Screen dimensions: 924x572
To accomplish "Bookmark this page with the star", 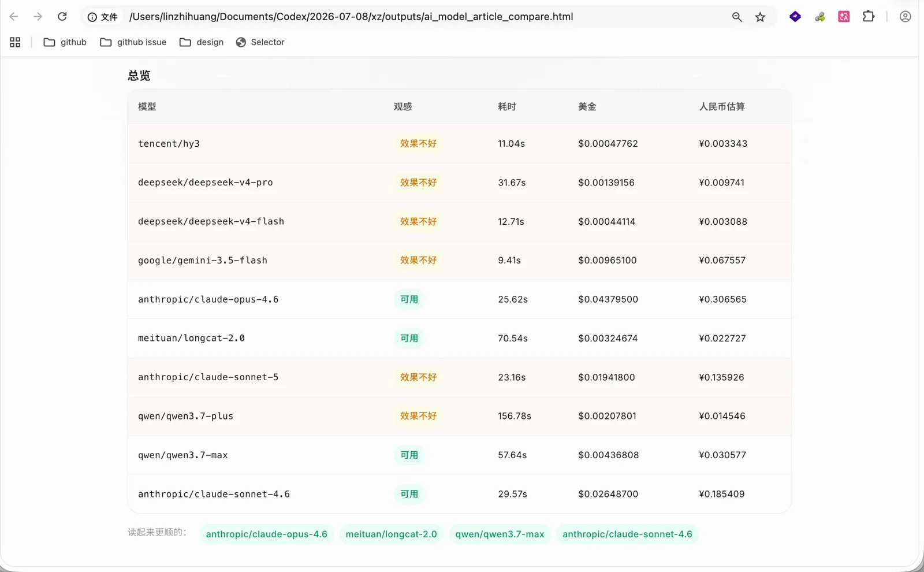I will [x=761, y=17].
